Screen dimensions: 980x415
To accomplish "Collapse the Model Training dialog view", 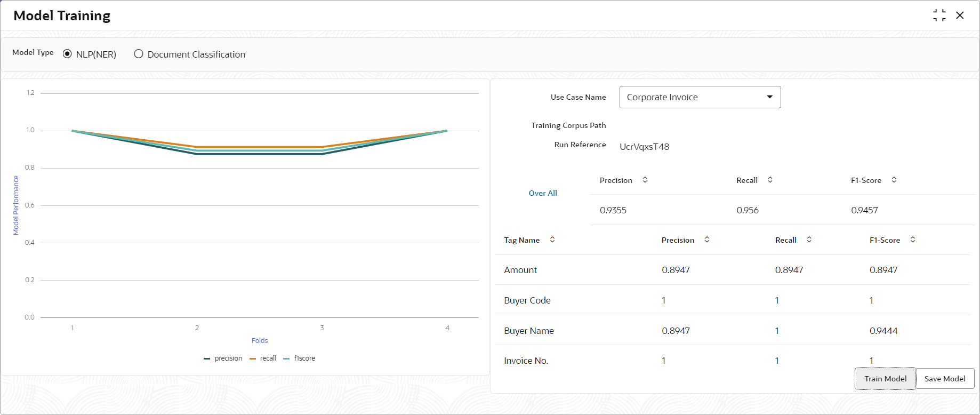I will point(939,15).
